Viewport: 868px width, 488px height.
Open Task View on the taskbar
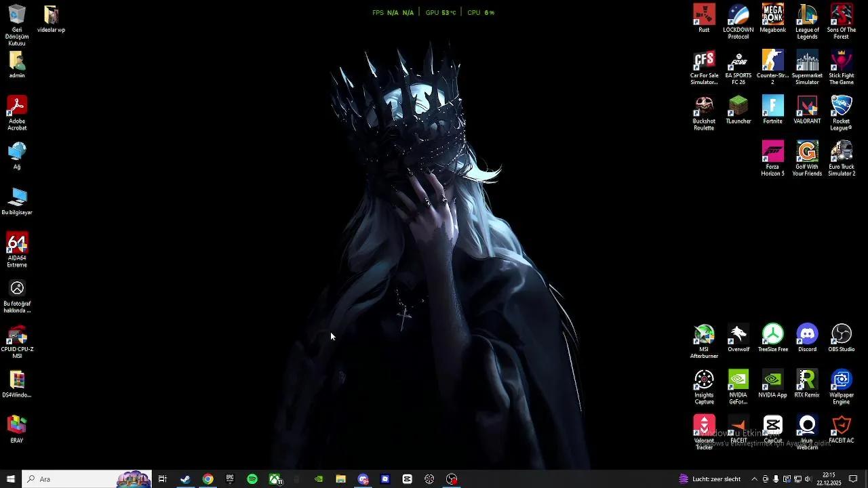(163, 479)
